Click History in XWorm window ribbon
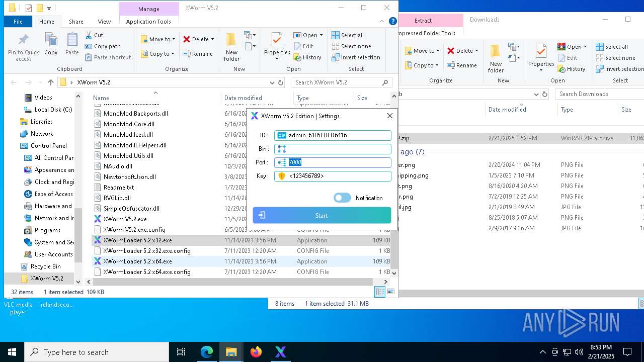Viewport: 644px width, 362px height. (307, 57)
